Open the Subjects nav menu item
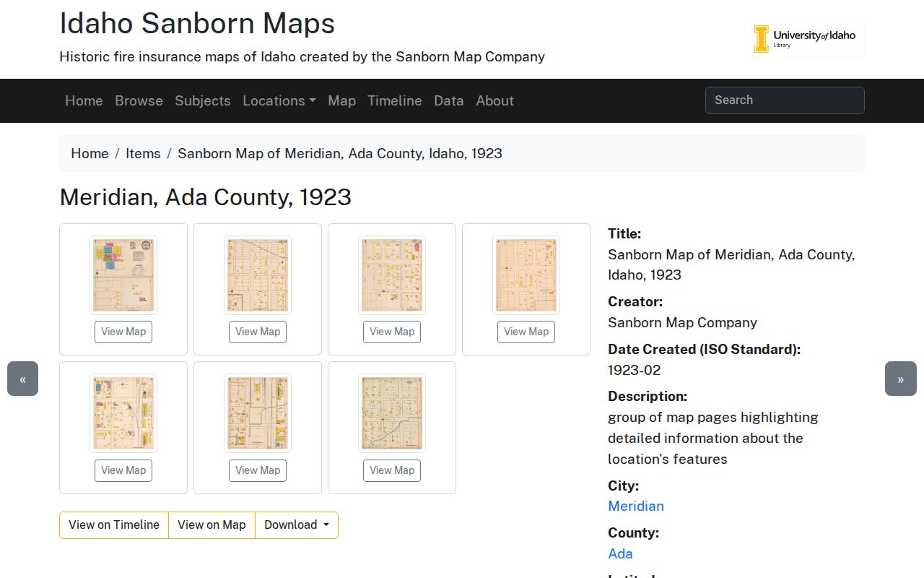Screen dimensions: 924x578 point(203,100)
